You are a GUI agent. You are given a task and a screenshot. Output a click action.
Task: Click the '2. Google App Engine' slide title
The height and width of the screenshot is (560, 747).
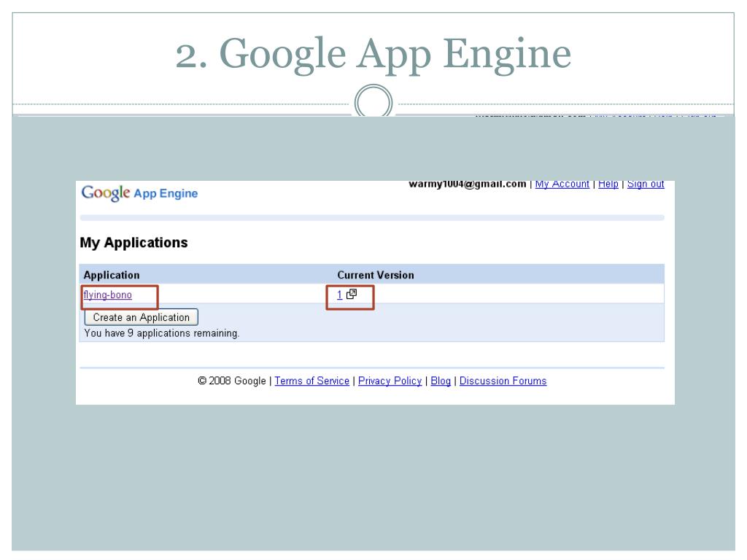coord(373,55)
